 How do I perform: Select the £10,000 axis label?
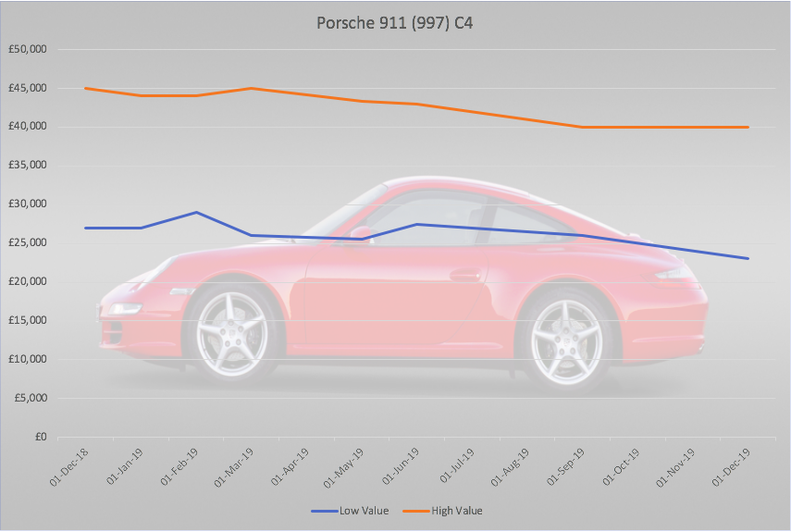(x=28, y=359)
